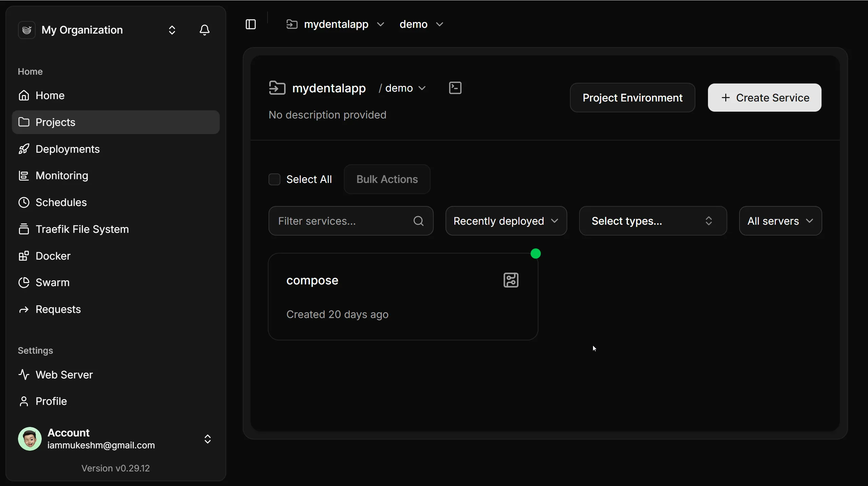868x486 pixels.
Task: Expand the demo breadcrumb dropdown in top bar
Action: (x=439, y=24)
